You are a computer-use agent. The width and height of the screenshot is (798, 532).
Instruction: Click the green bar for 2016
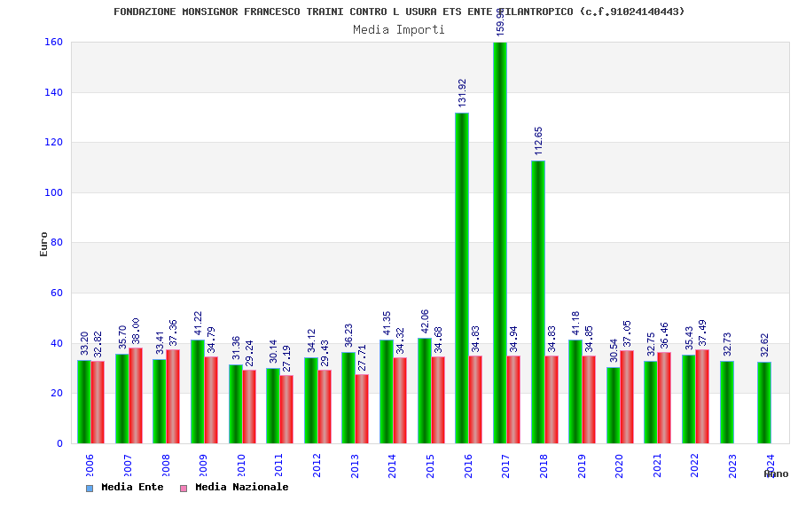tap(462, 278)
